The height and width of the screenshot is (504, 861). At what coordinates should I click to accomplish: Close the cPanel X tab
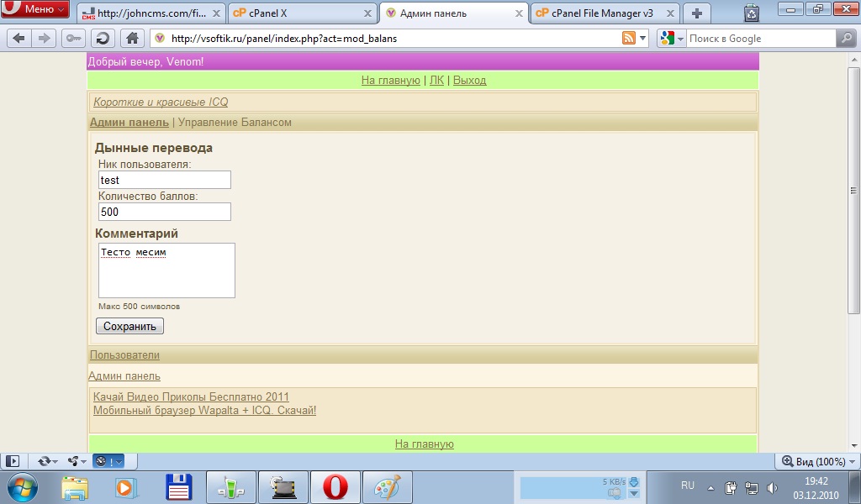click(x=367, y=13)
